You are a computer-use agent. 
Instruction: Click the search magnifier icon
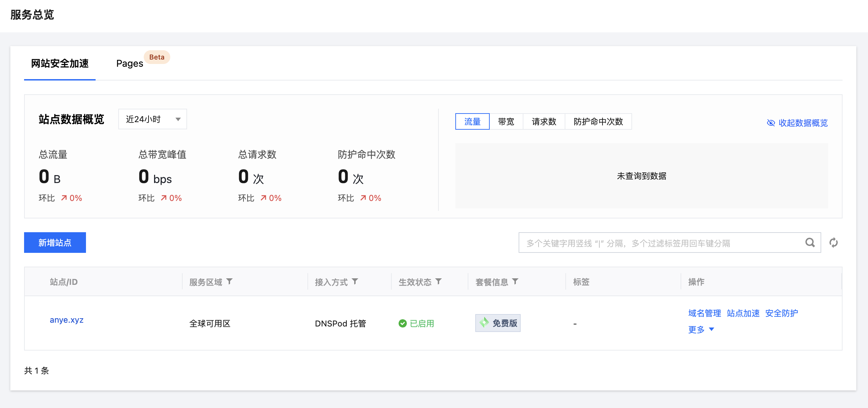(810, 243)
